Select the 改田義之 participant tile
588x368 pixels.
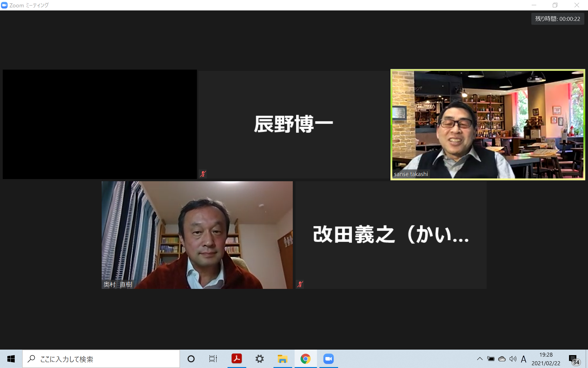click(x=391, y=235)
